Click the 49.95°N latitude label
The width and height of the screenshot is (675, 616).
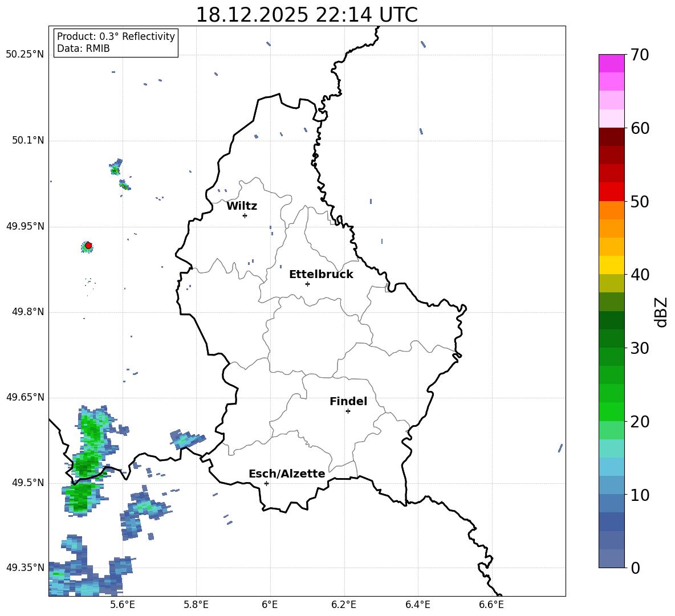click(x=25, y=226)
